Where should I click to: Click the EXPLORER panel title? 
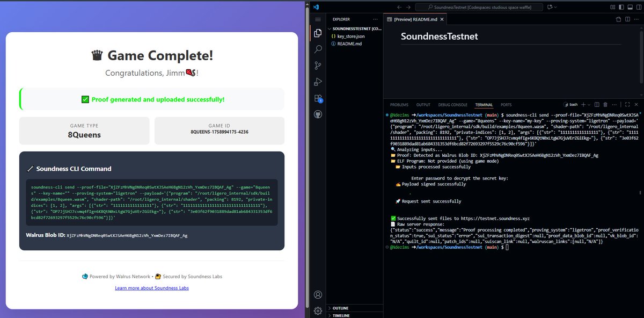(341, 19)
